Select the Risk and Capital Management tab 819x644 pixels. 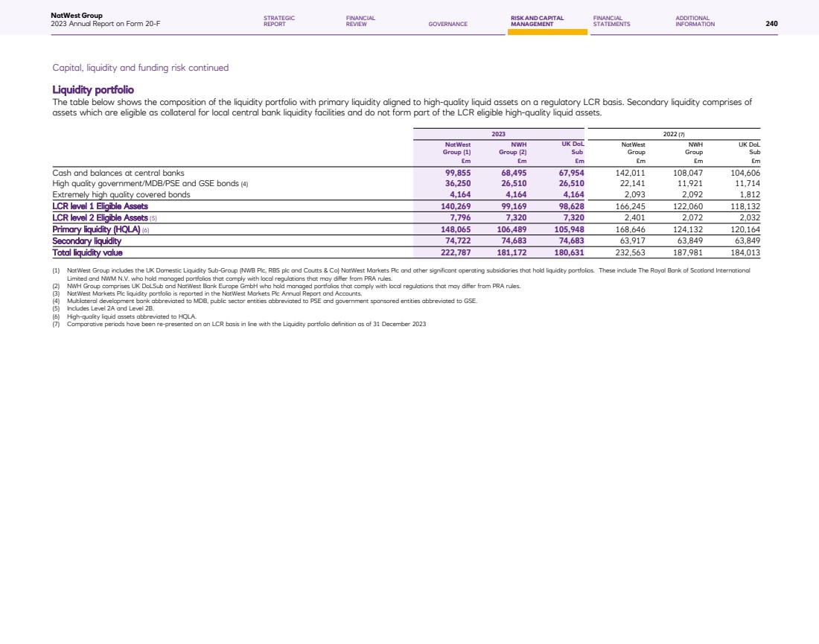pos(537,21)
